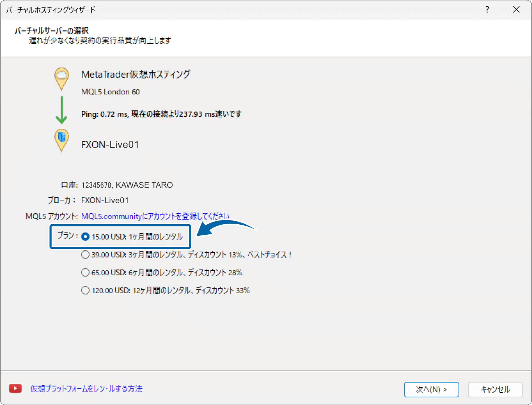
Task: Click the green down arrow between servers
Action: click(62, 110)
